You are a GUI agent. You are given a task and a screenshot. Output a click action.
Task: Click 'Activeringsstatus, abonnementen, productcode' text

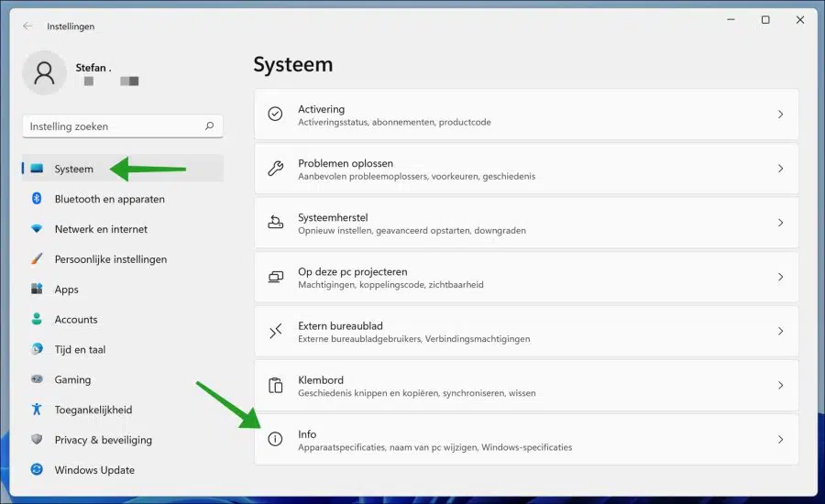394,122
